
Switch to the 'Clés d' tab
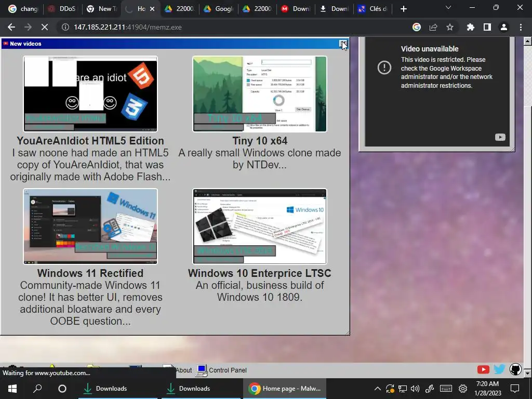(x=373, y=9)
